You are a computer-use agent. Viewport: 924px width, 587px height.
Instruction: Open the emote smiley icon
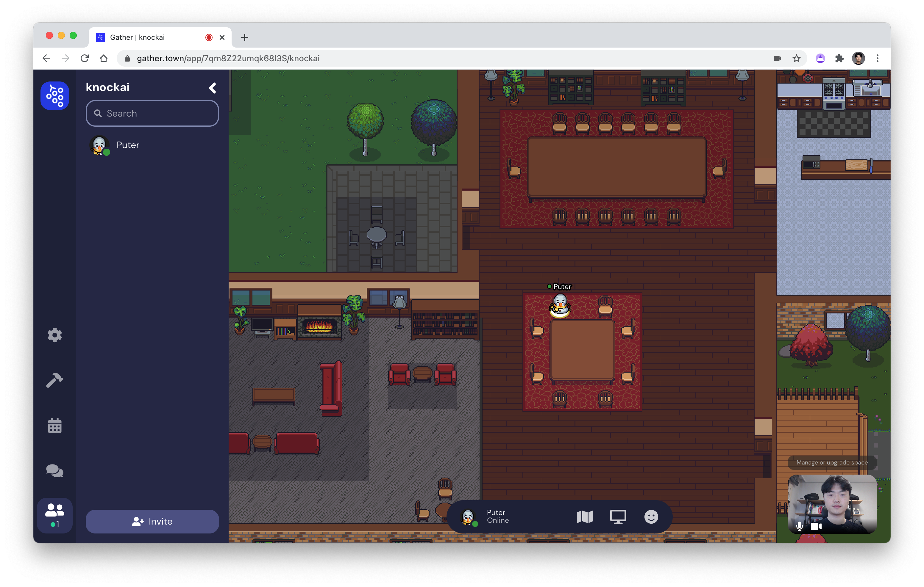click(x=651, y=517)
